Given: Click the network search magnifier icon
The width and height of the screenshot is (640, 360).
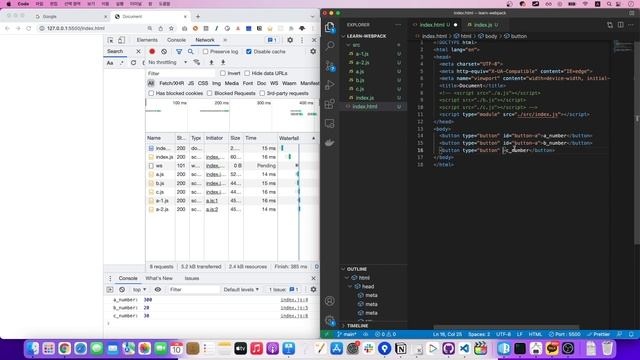Looking at the screenshot, I should click(191, 52).
